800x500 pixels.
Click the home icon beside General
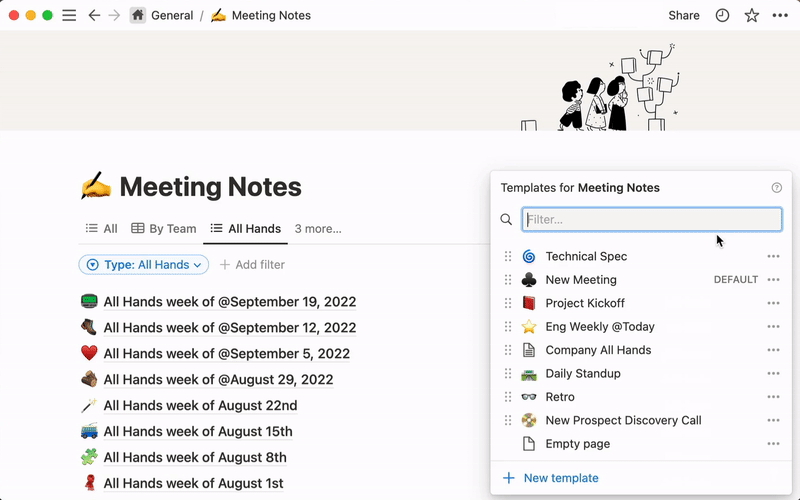point(137,15)
